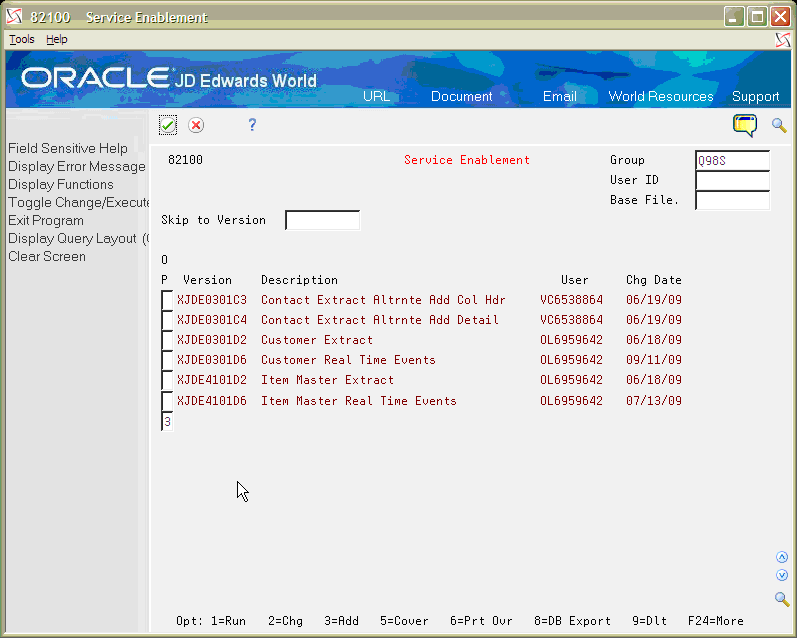Click the magnifier icon at bottom right
797x638 pixels.
[x=782, y=599]
